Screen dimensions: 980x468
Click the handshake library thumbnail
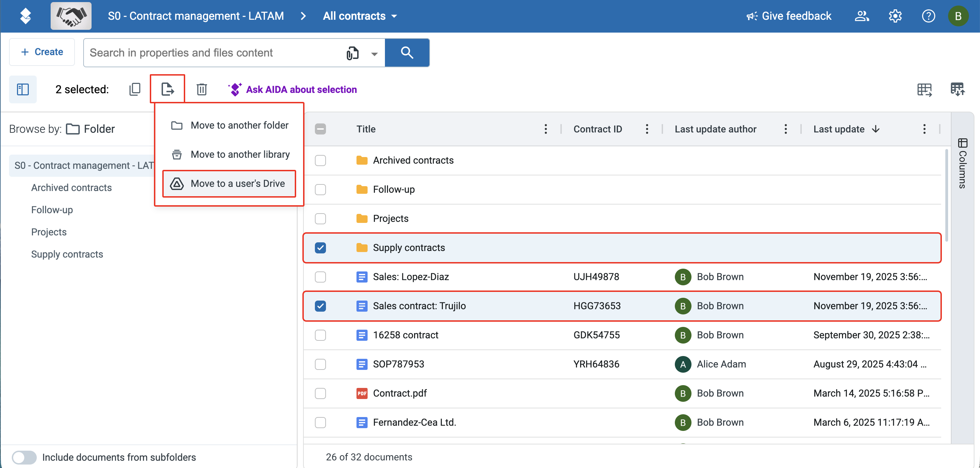click(71, 16)
